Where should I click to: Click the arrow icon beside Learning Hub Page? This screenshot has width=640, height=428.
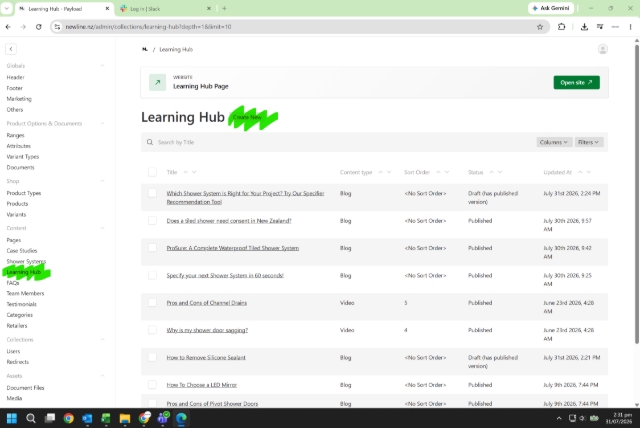pyautogui.click(x=158, y=82)
